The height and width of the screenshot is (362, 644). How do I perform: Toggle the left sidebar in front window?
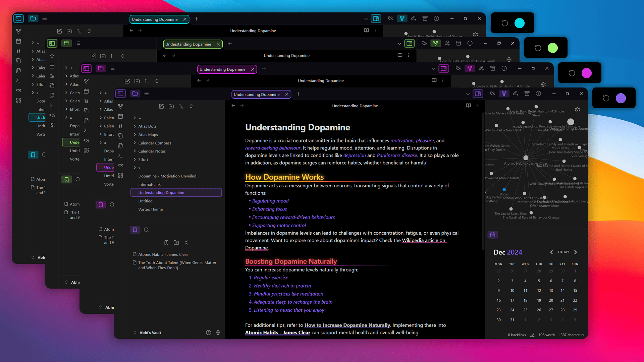tap(120, 94)
